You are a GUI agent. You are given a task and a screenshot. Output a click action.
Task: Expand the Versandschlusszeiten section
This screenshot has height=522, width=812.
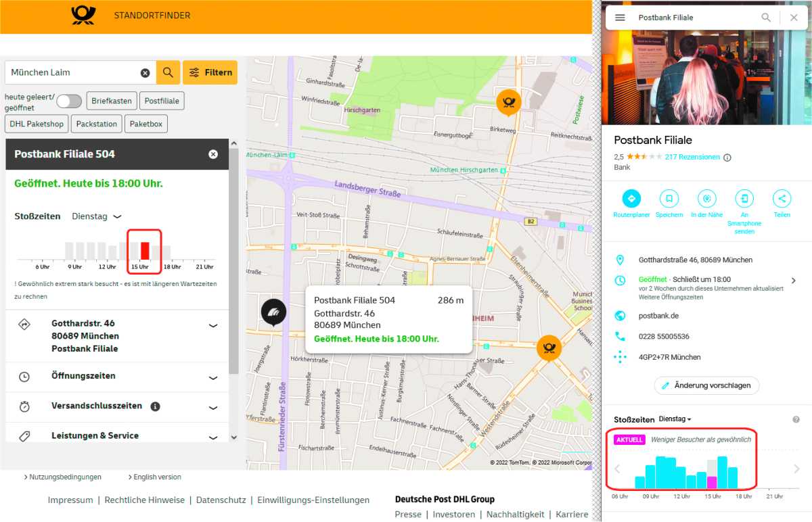tap(213, 408)
